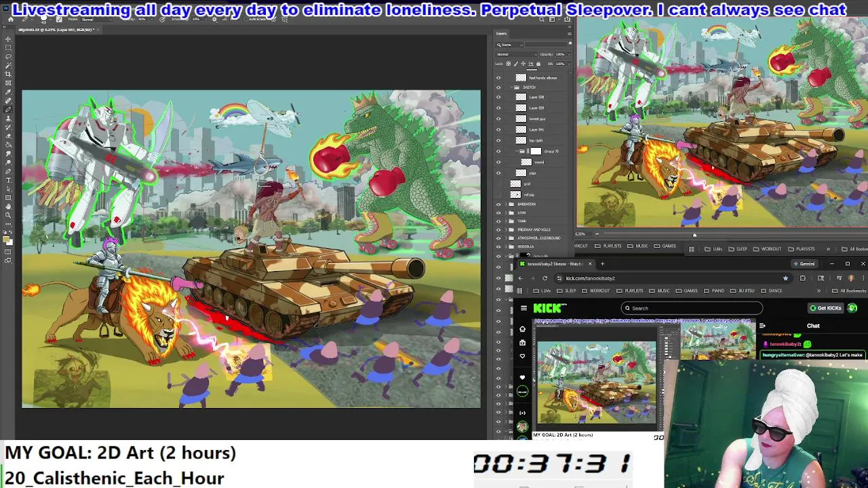Screen dimensions: 868x488
Task: Click the Kick sidebar heart Following icon
Action: [x=522, y=355]
